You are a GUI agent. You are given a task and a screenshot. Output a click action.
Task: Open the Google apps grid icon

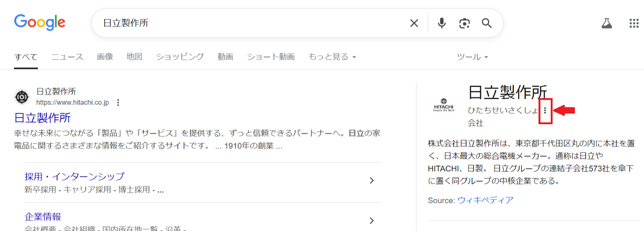pos(634,23)
